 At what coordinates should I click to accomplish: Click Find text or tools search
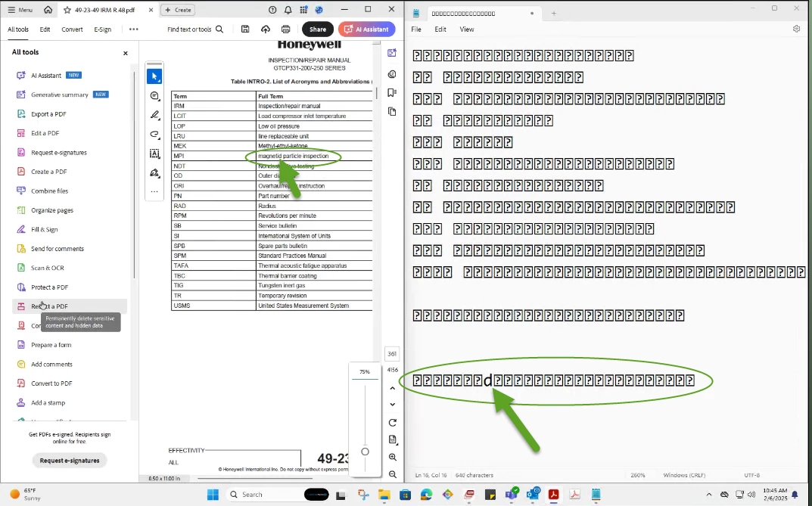[x=195, y=29]
